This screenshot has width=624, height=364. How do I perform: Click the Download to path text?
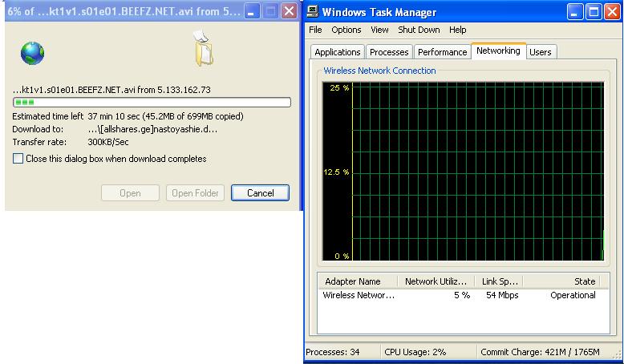[153, 129]
